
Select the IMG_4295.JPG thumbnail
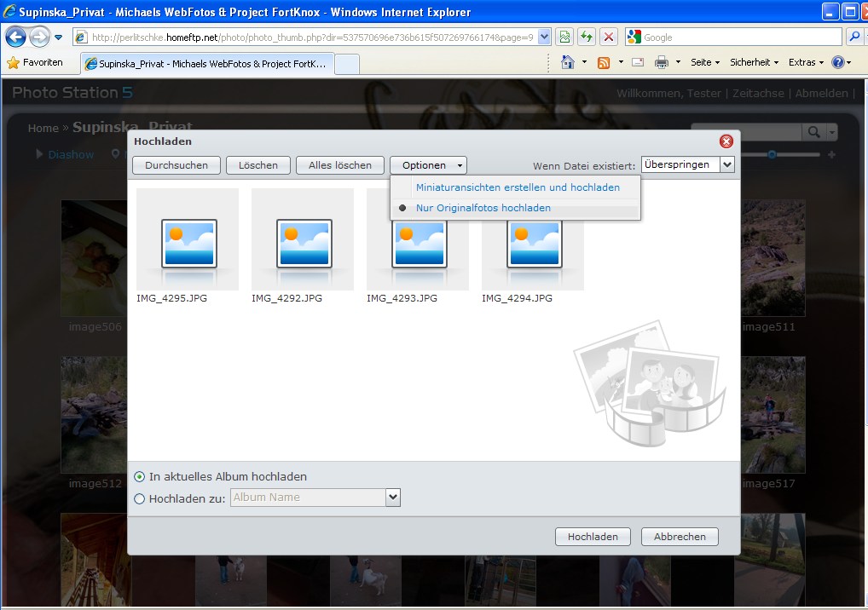pyautogui.click(x=188, y=243)
